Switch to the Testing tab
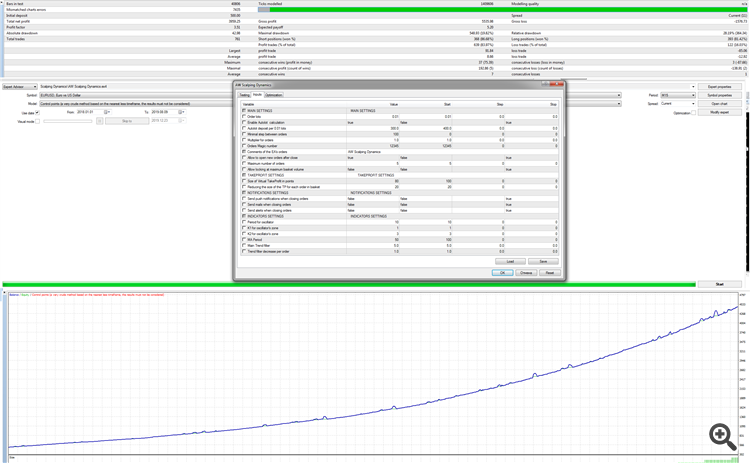750x463 pixels. point(244,95)
